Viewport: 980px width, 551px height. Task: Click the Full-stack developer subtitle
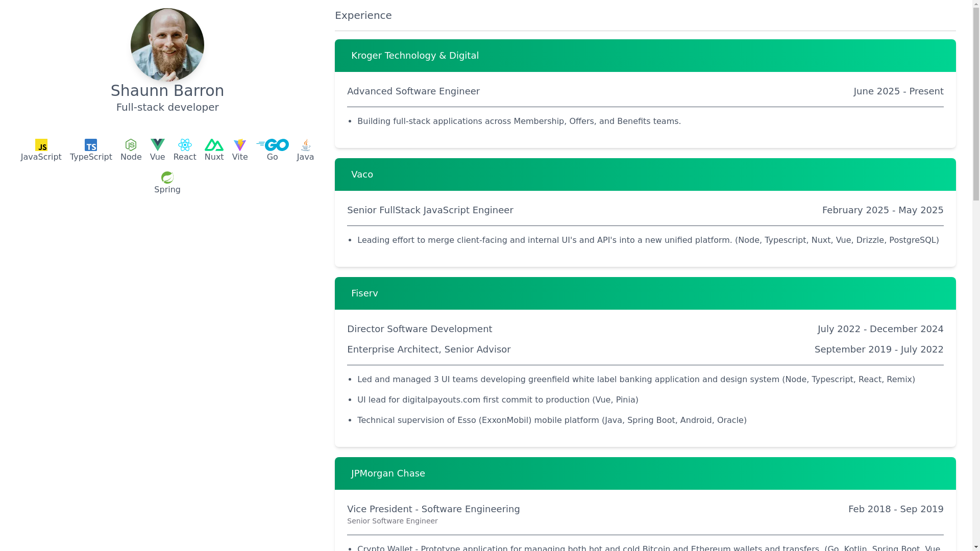[167, 107]
